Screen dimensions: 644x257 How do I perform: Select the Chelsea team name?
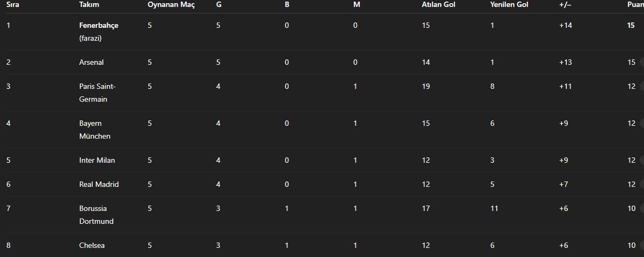pos(92,246)
